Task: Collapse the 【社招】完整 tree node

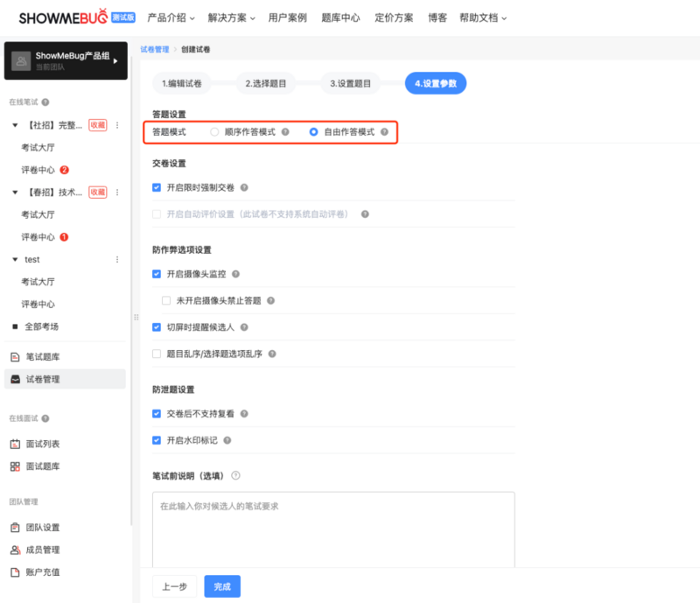Action: point(15,125)
